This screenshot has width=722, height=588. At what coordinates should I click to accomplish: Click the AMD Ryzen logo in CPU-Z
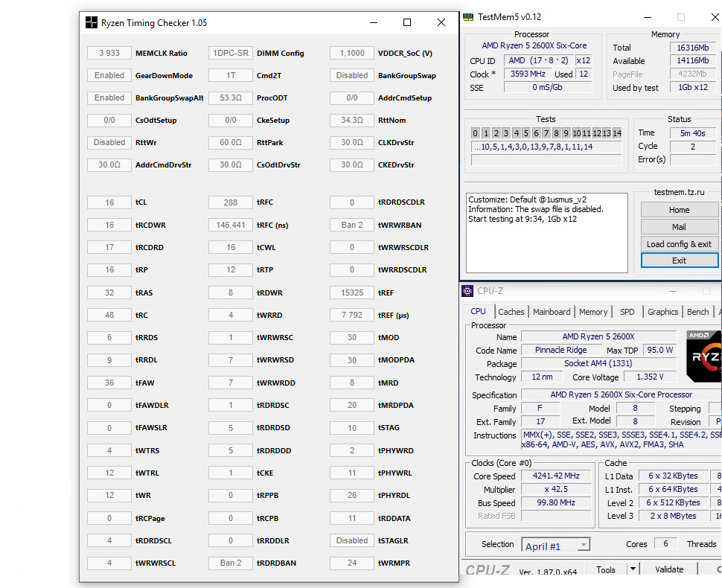pos(703,356)
